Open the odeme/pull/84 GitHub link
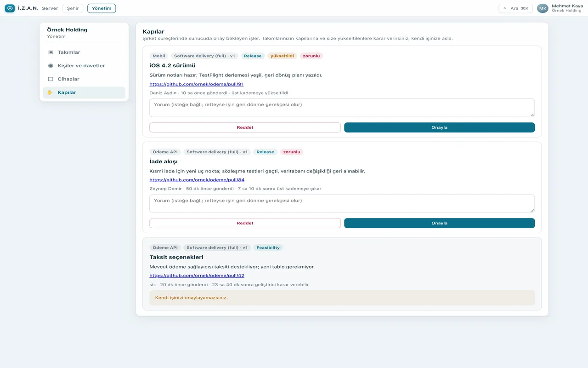 (197, 180)
